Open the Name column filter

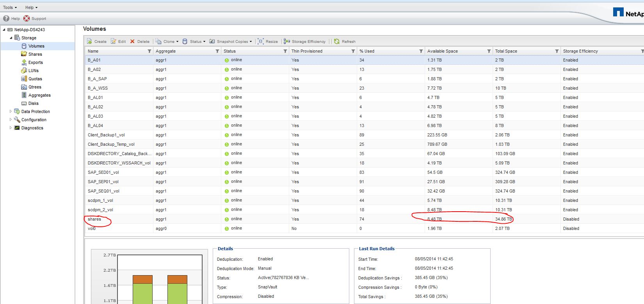(149, 51)
